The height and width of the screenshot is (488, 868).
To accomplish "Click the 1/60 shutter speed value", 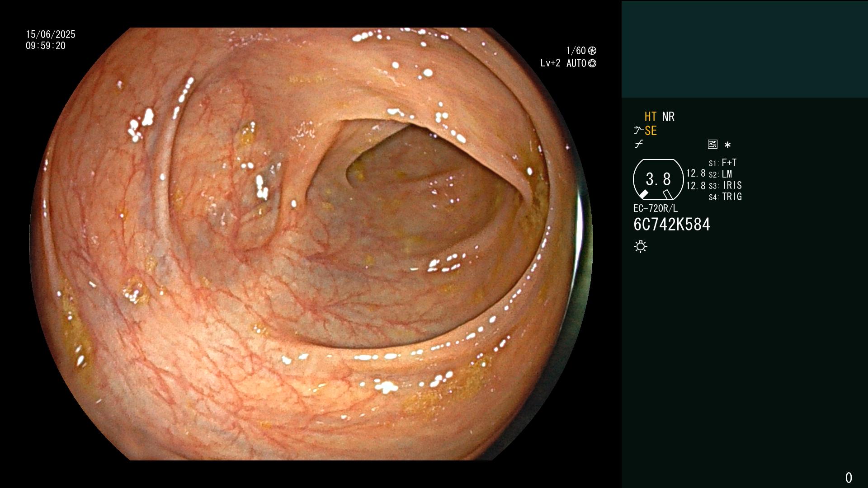I will point(576,51).
